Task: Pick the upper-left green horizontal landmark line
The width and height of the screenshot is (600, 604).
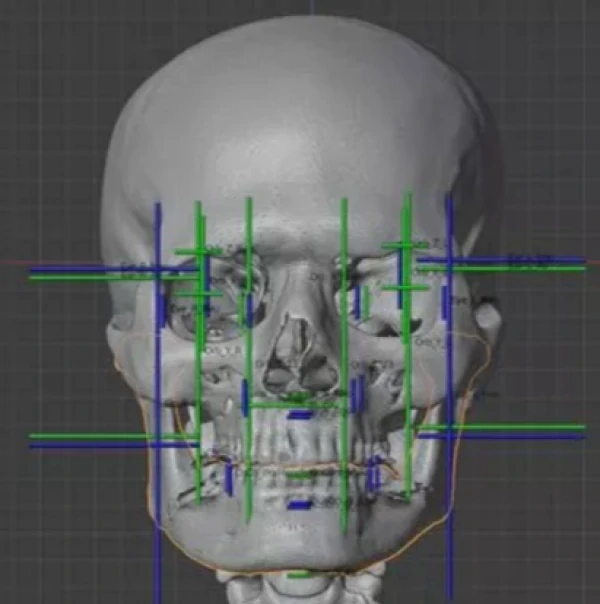Action: (x=100, y=277)
